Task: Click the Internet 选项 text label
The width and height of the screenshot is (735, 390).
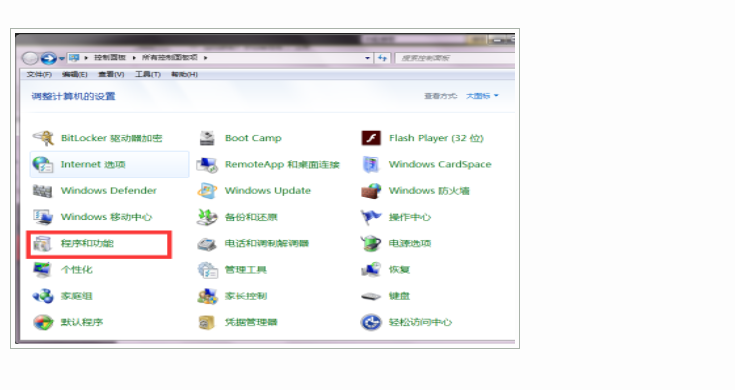Action: (93, 165)
